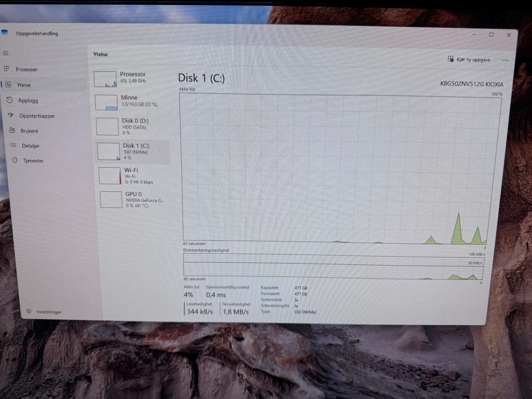Screen dimensions: 532x399
Task: Select Disk 1 (C:) SSD item
Action: [132, 151]
